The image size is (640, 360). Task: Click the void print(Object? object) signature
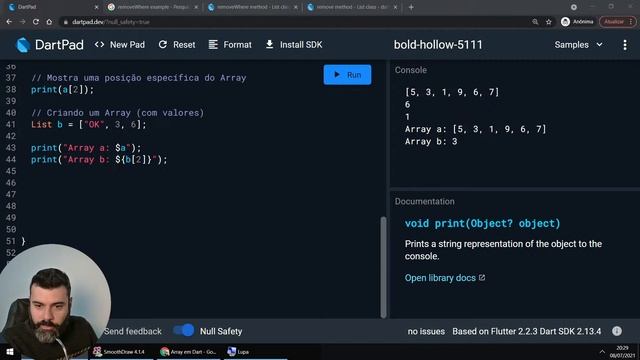[x=482, y=223]
